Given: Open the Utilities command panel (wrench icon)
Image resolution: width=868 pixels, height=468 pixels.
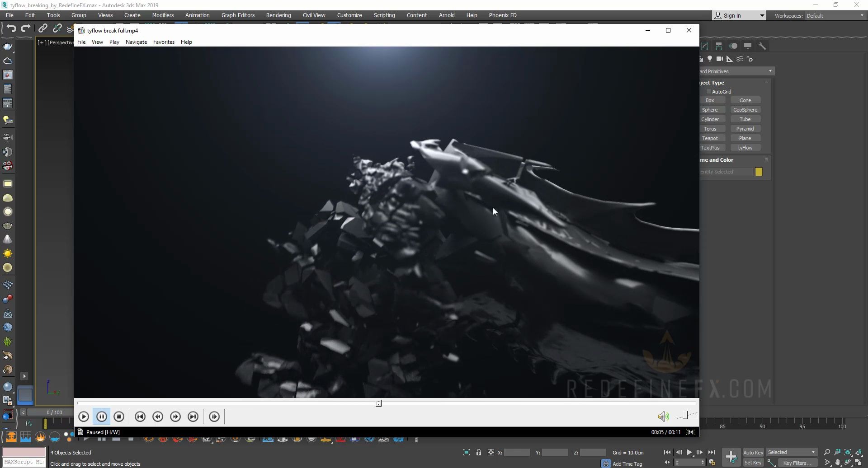Looking at the screenshot, I should click(762, 46).
